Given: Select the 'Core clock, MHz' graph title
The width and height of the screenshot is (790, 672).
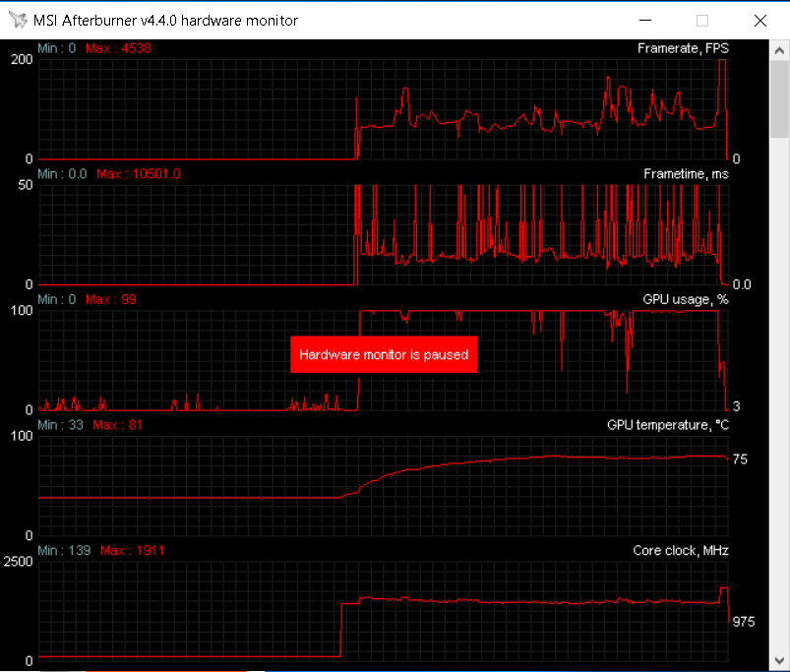Looking at the screenshot, I should (681, 550).
